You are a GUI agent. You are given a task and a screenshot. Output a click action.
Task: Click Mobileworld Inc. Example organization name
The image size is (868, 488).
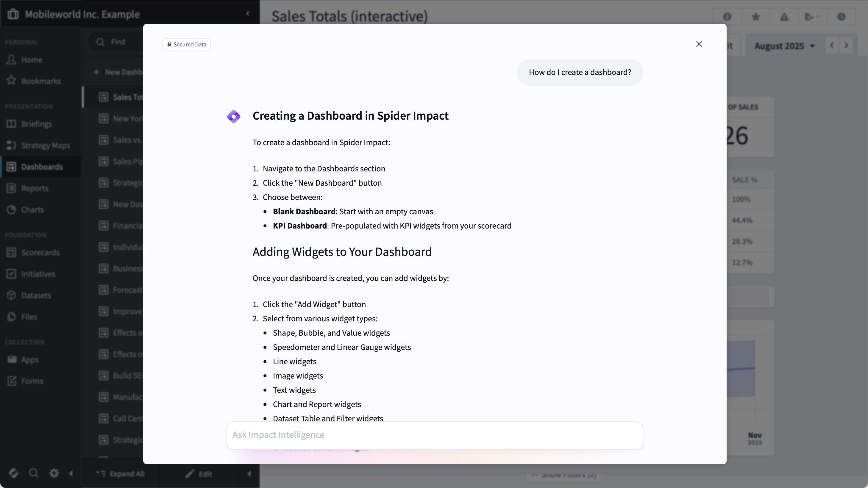[x=82, y=14]
